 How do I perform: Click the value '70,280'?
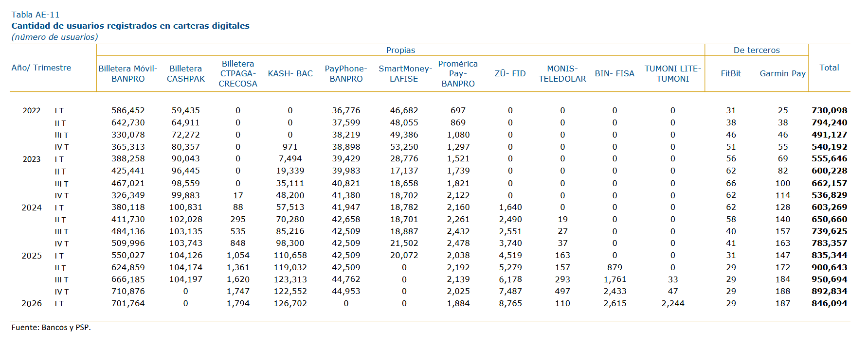coord(290,220)
